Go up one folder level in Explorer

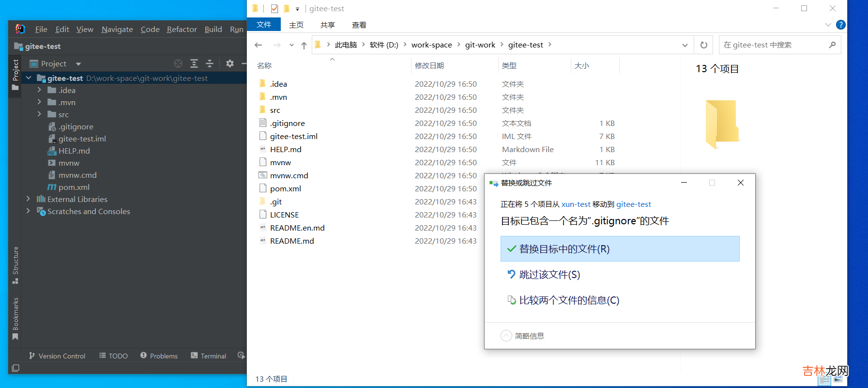[x=304, y=45]
